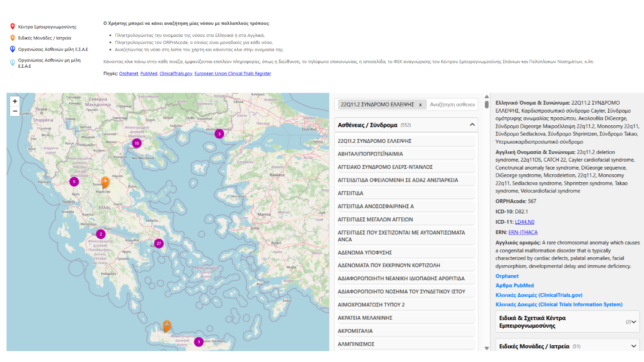Screen dimensions: 644x362
Task: Click the map zoom in plus button
Action: pos(15,101)
